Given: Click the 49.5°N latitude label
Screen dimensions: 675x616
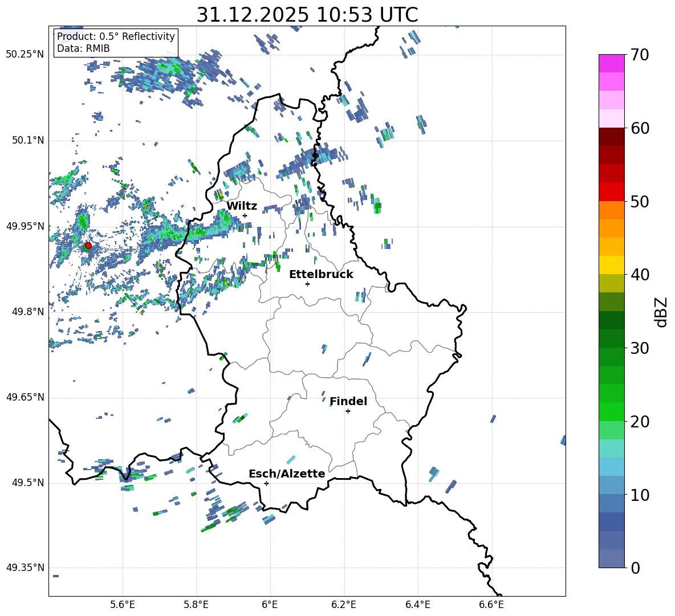Looking at the screenshot, I should tap(27, 482).
